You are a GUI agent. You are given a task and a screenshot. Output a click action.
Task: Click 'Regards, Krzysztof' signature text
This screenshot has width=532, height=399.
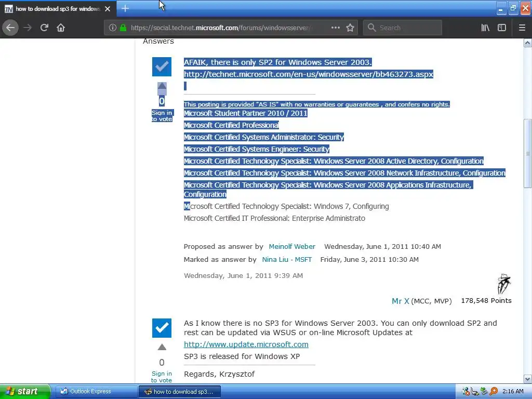[x=219, y=374]
